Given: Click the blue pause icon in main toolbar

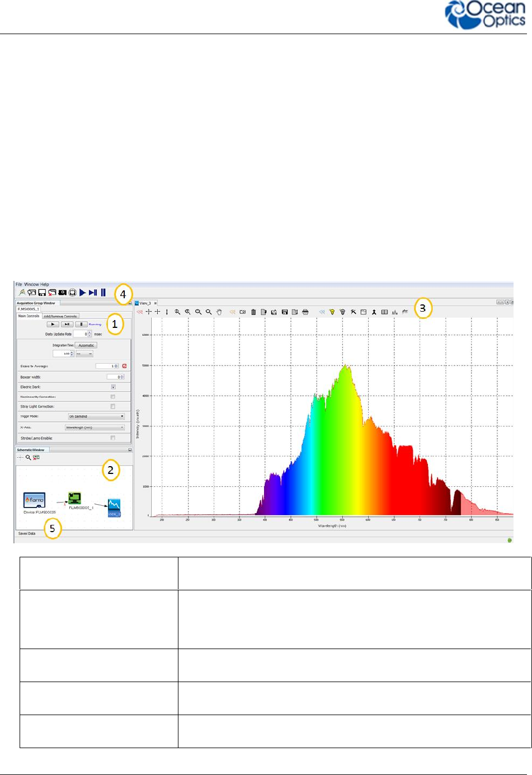Looking at the screenshot, I should (x=103, y=293).
